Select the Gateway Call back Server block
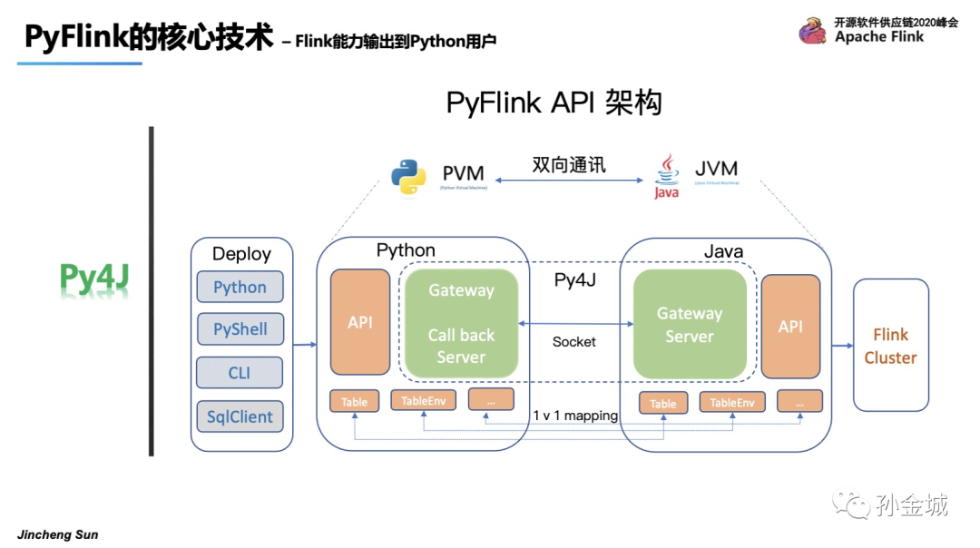Image resolution: width=980 pixels, height=548 pixels. click(x=460, y=322)
